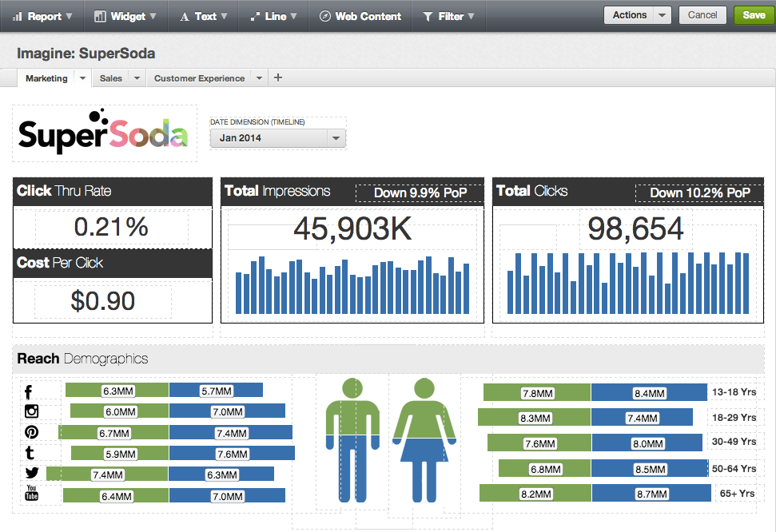The image size is (776, 532).
Task: Open the Report menu
Action: pyautogui.click(x=42, y=16)
